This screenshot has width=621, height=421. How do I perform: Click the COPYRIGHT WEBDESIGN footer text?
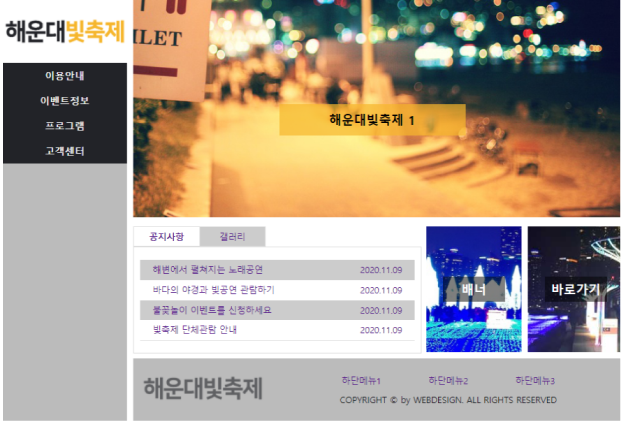pyautogui.click(x=447, y=400)
